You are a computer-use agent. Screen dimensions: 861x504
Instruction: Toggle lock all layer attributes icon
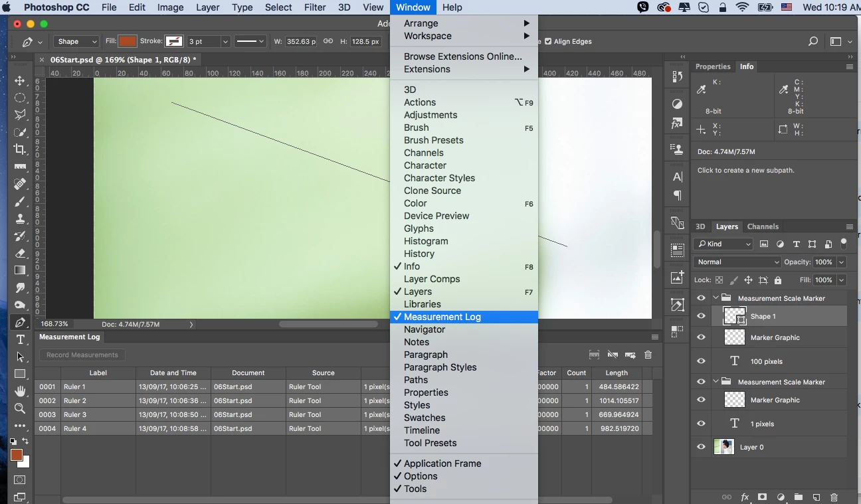(x=778, y=280)
